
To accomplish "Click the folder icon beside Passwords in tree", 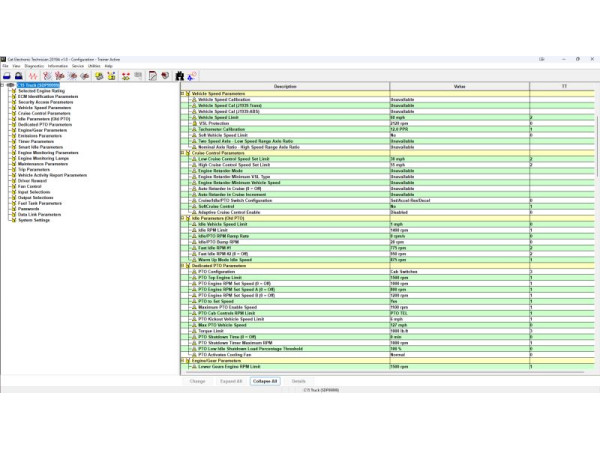I will click(13, 208).
